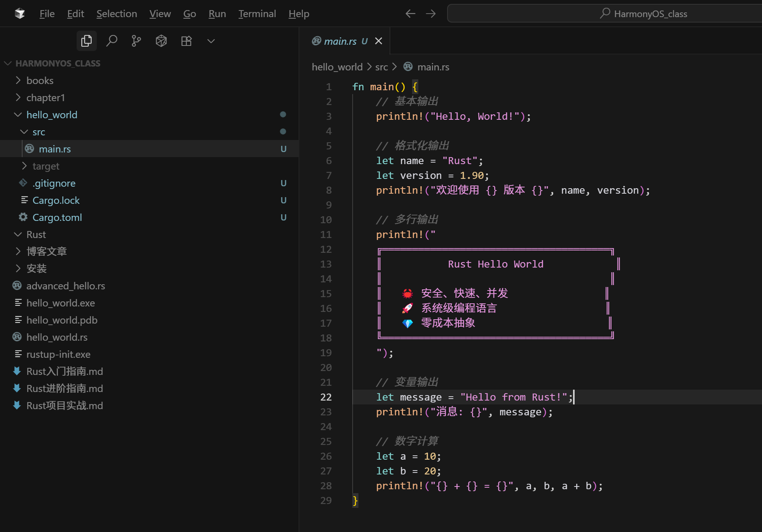Open the Terminal menu
This screenshot has height=532, width=762.
coord(257,14)
